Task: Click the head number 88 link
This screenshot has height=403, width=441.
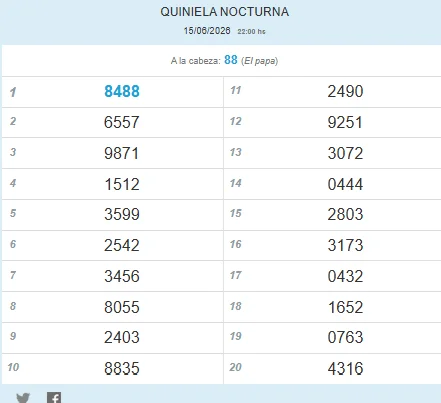Action: point(231,60)
